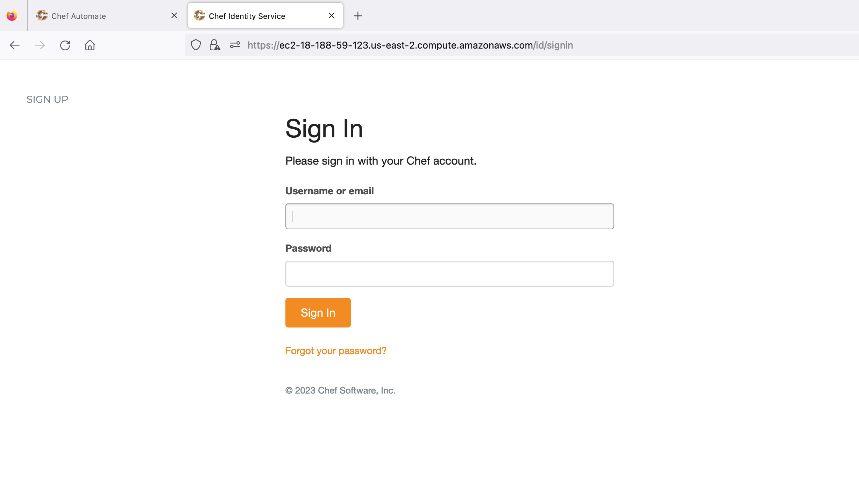
Task: Click the close tab X on Chef Automate
Action: pyautogui.click(x=175, y=16)
